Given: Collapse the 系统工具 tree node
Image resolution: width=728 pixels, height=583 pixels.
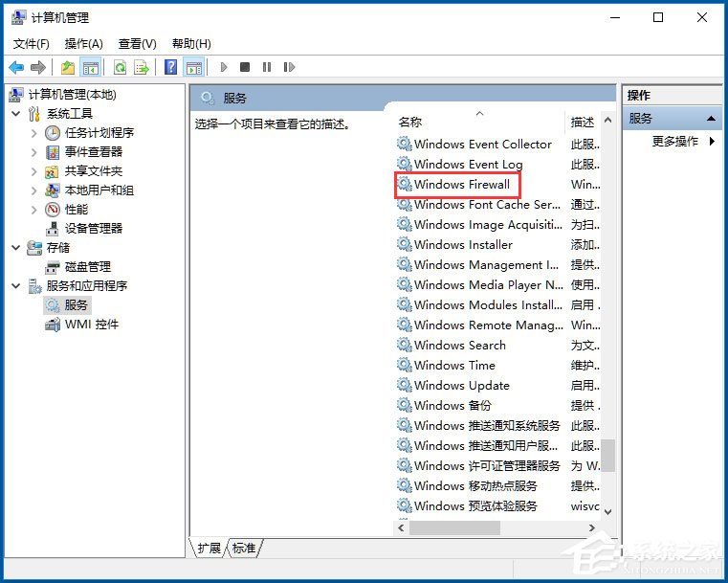Looking at the screenshot, I should click(x=16, y=113).
